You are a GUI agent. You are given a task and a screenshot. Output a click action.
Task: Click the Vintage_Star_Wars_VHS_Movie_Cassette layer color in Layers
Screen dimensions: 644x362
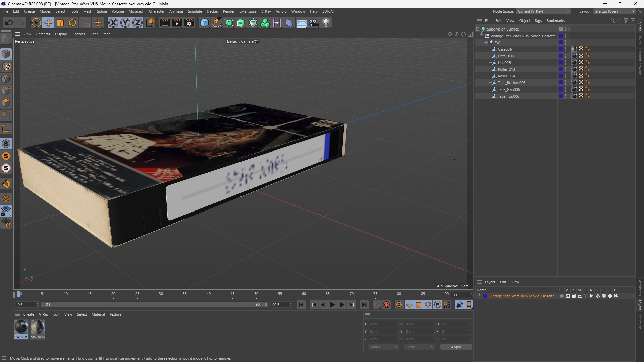(x=485, y=296)
